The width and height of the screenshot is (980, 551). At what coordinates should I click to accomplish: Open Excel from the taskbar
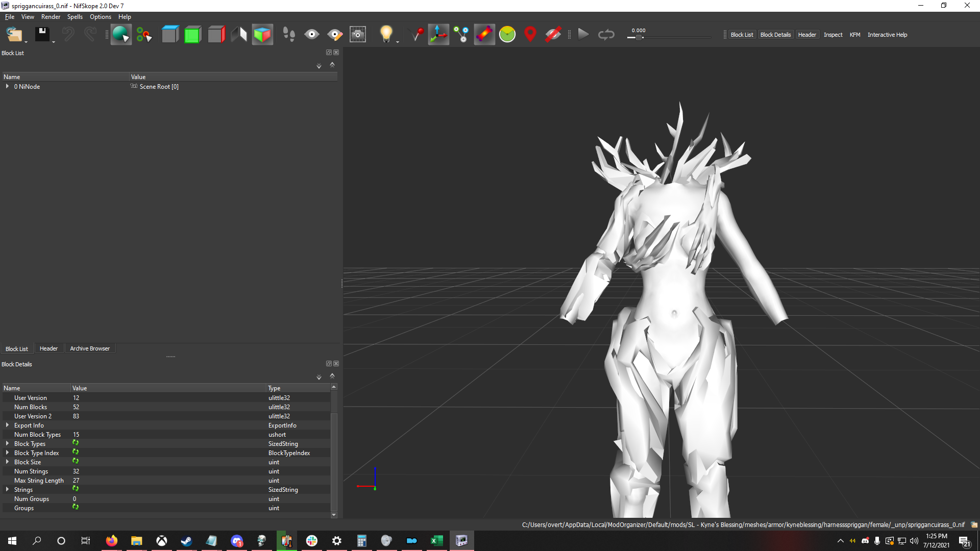pos(436,541)
